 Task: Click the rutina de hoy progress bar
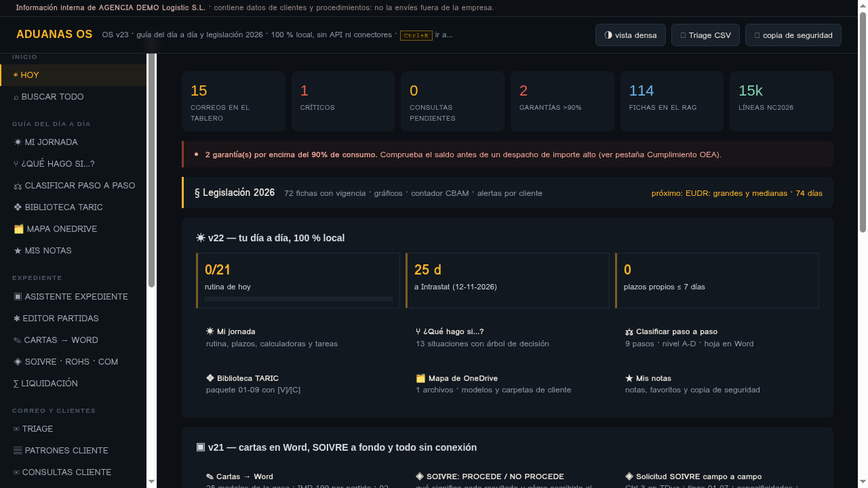click(298, 299)
